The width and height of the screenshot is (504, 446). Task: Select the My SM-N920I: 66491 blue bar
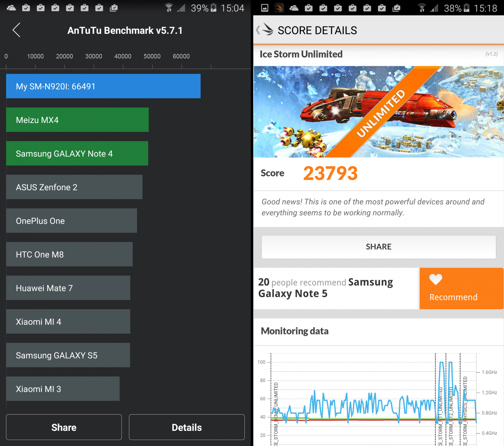point(103,86)
